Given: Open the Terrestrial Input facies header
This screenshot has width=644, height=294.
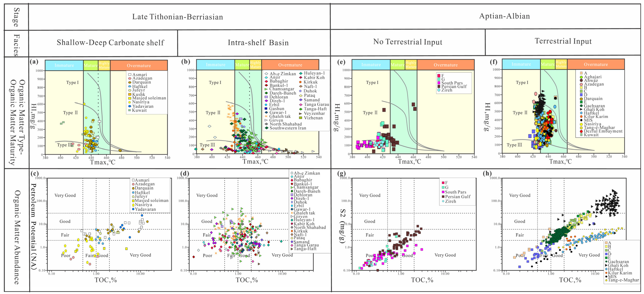Looking at the screenshot, I should pyautogui.click(x=563, y=41).
